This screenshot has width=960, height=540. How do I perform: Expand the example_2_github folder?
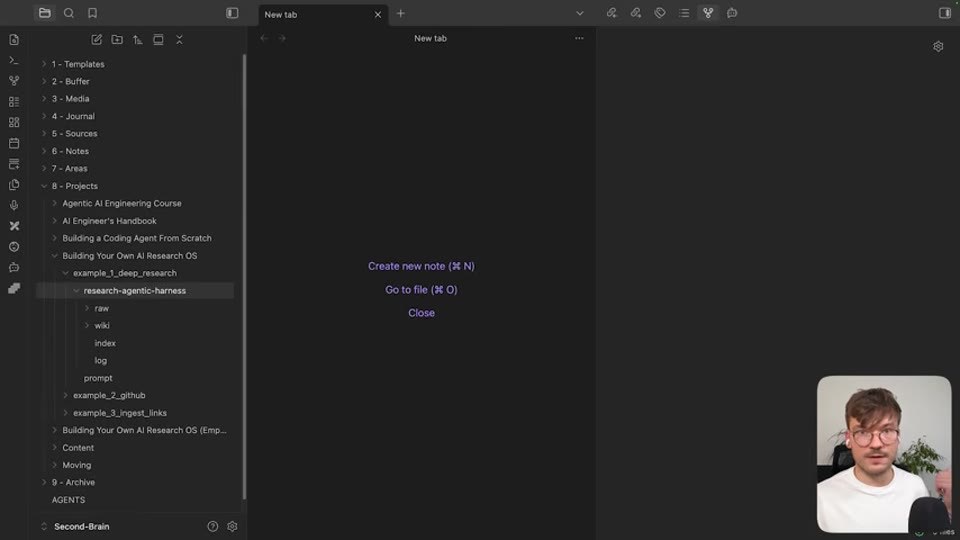coord(109,396)
